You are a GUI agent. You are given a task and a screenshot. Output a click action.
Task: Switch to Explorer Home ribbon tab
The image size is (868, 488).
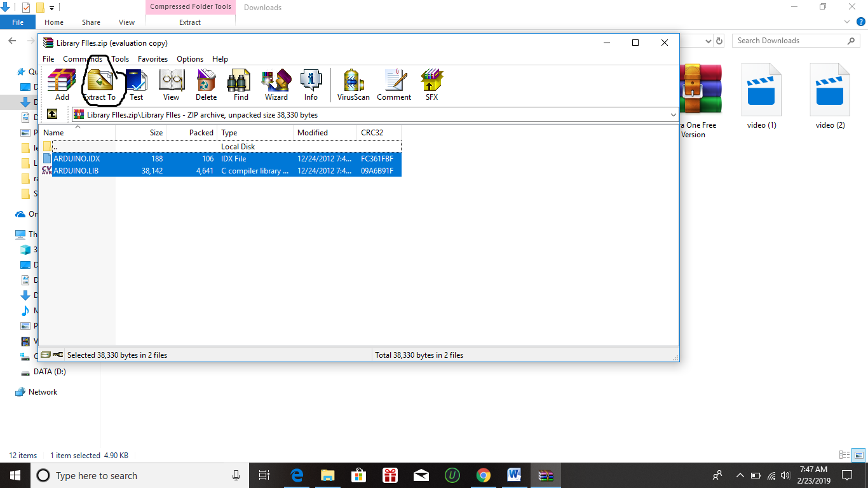(54, 22)
